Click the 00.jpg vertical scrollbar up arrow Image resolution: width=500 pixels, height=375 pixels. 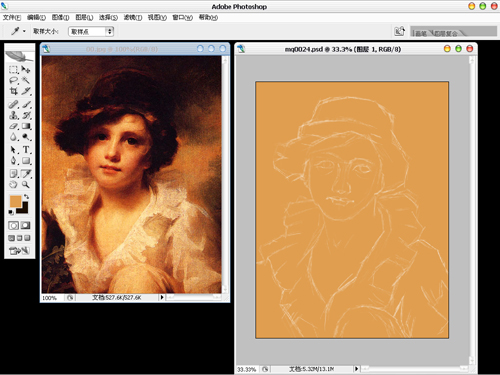pos(225,60)
